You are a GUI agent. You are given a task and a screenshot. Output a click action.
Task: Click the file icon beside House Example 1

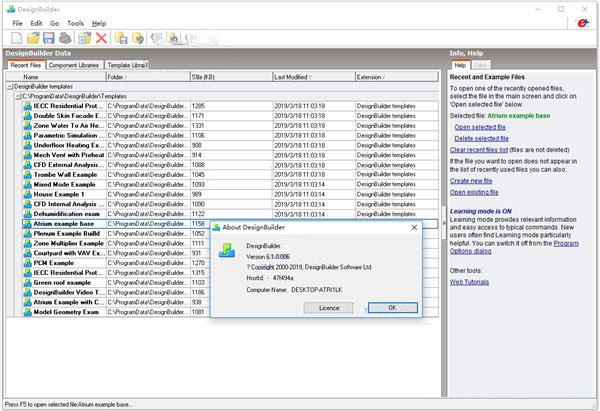click(x=27, y=193)
